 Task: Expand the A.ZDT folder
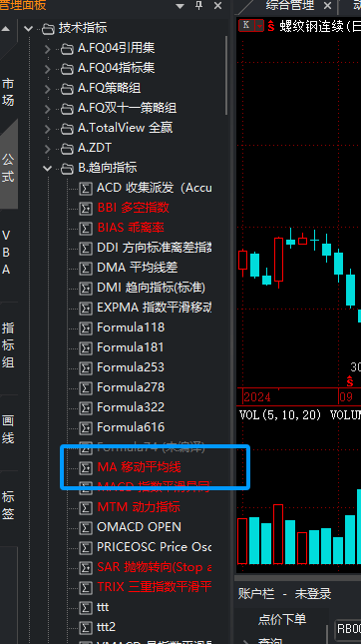(x=47, y=149)
